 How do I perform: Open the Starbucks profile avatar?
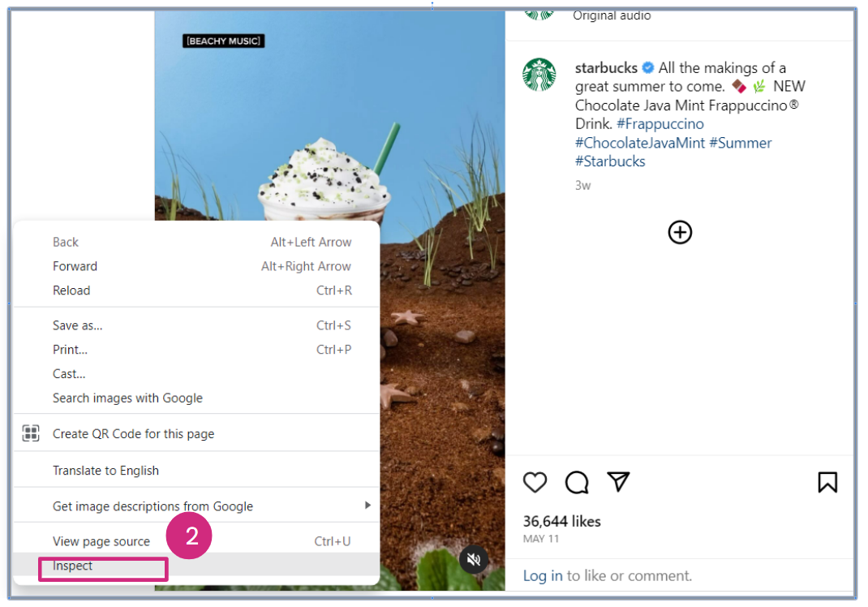click(x=539, y=75)
